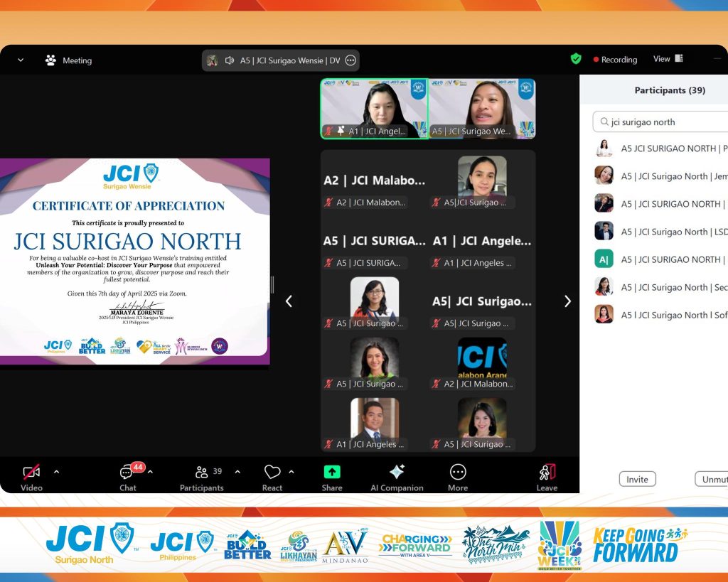Expand the Chat options arrow

pos(151,472)
